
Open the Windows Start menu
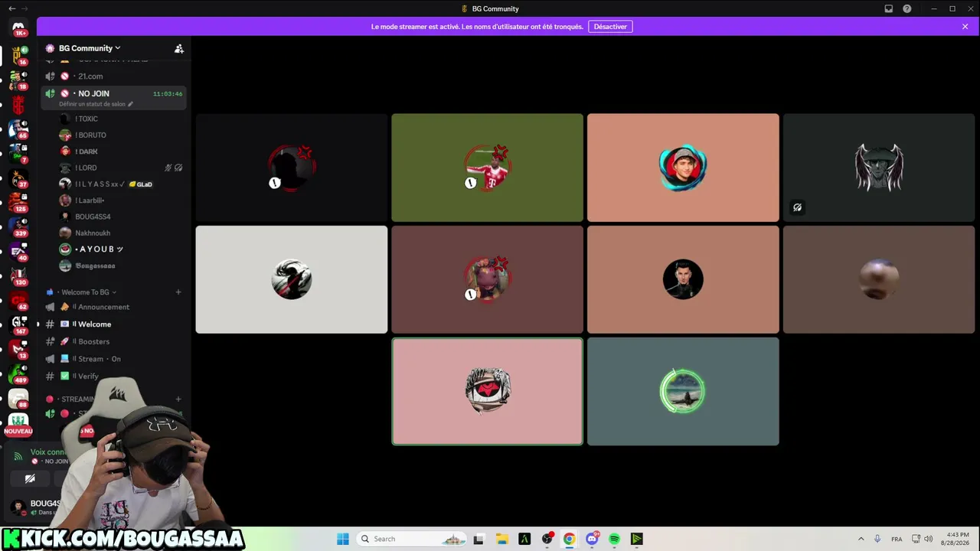343,539
